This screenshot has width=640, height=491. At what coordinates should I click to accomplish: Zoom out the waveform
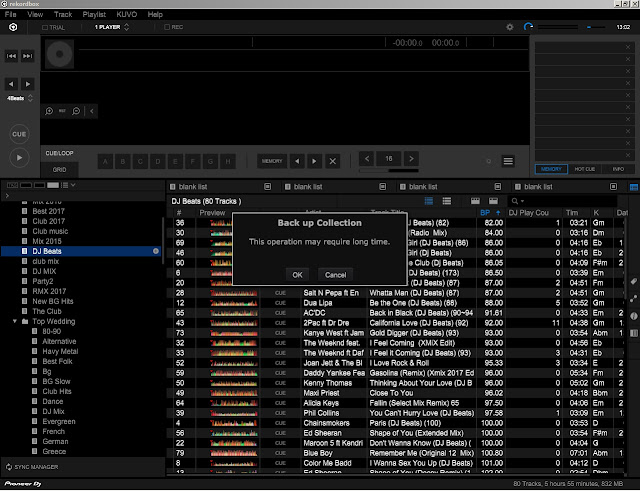click(x=76, y=111)
